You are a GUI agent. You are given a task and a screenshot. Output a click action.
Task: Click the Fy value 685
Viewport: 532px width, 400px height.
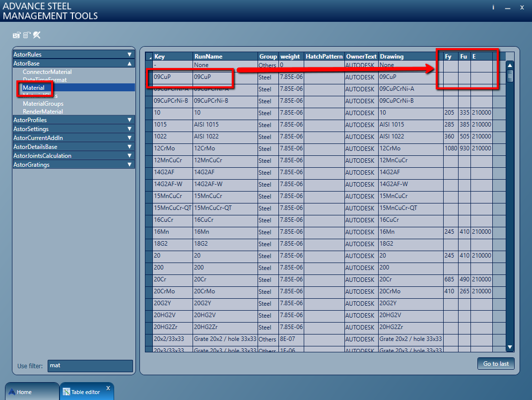[x=451, y=279]
